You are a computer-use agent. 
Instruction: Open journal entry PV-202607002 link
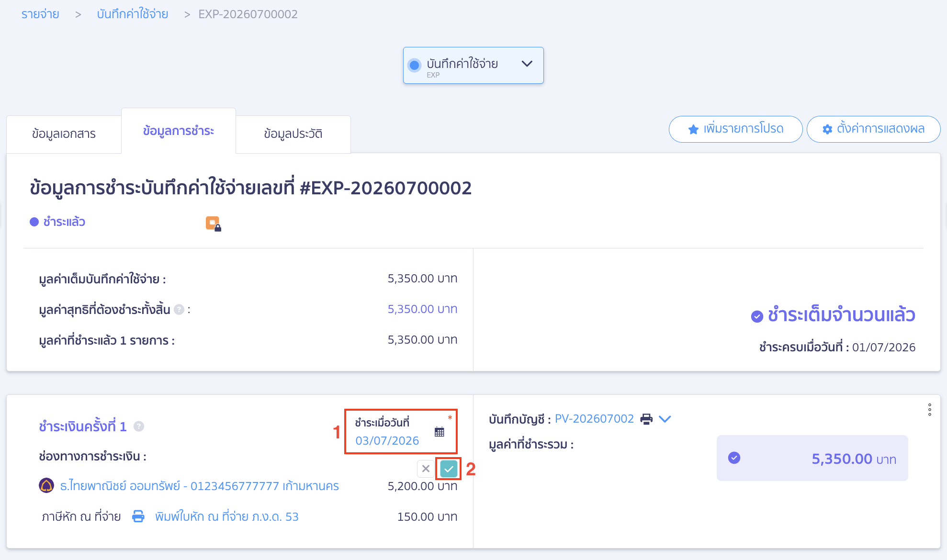pos(594,419)
